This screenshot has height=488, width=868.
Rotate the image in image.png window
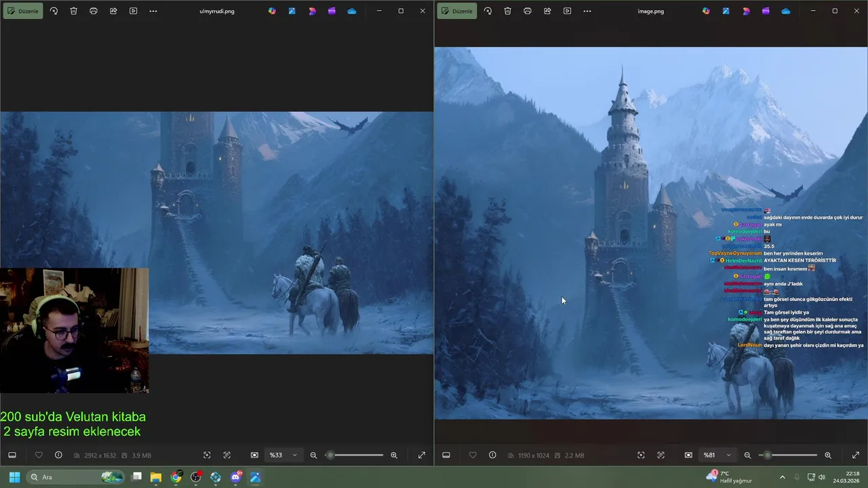click(x=488, y=11)
